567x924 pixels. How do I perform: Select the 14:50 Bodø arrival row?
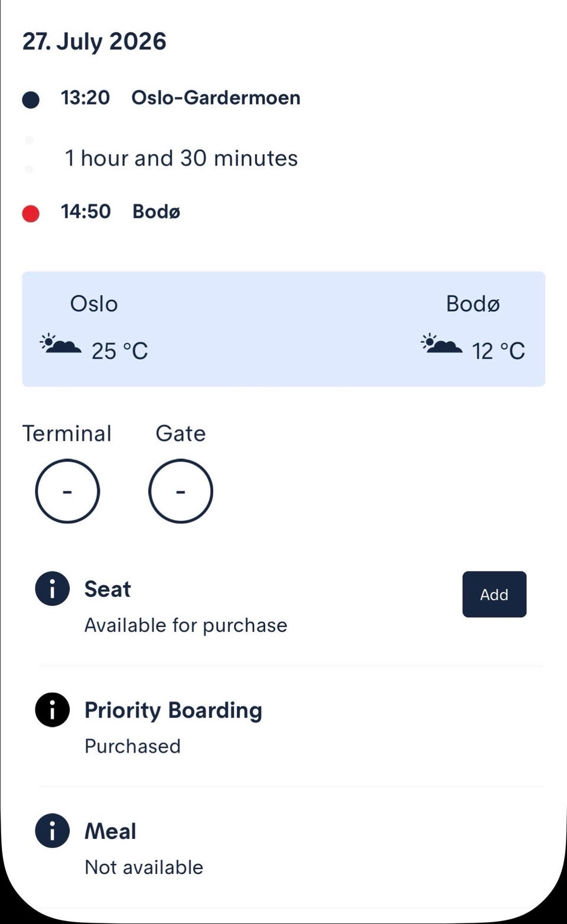coord(101,212)
